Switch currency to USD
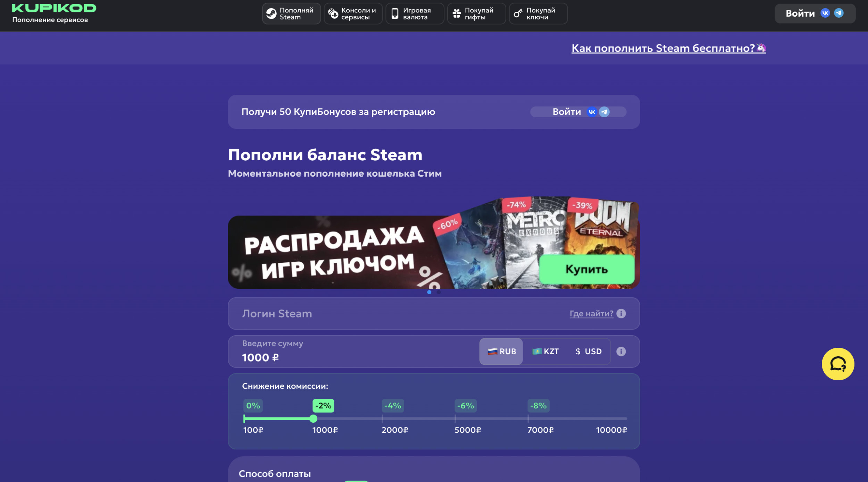 [589, 352]
